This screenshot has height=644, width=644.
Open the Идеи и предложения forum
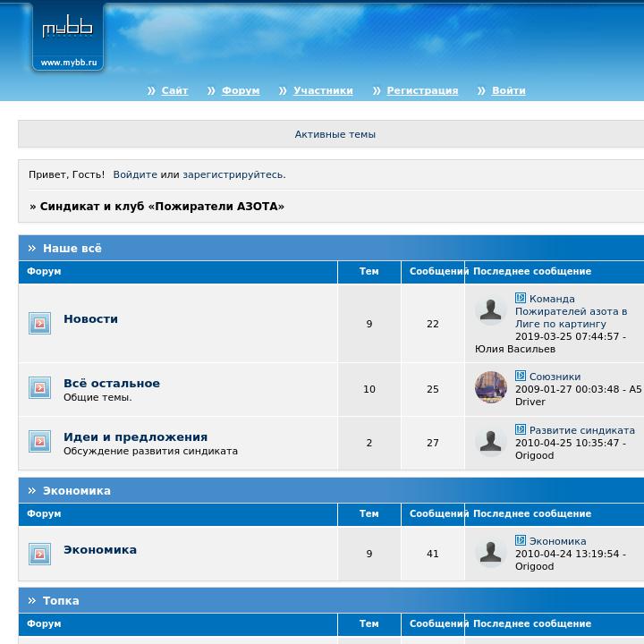click(x=136, y=437)
